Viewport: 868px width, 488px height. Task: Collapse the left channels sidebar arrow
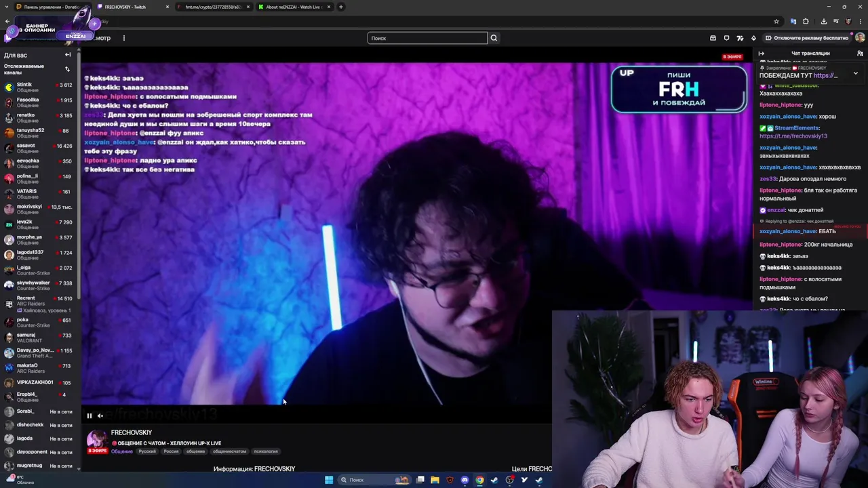[68, 55]
